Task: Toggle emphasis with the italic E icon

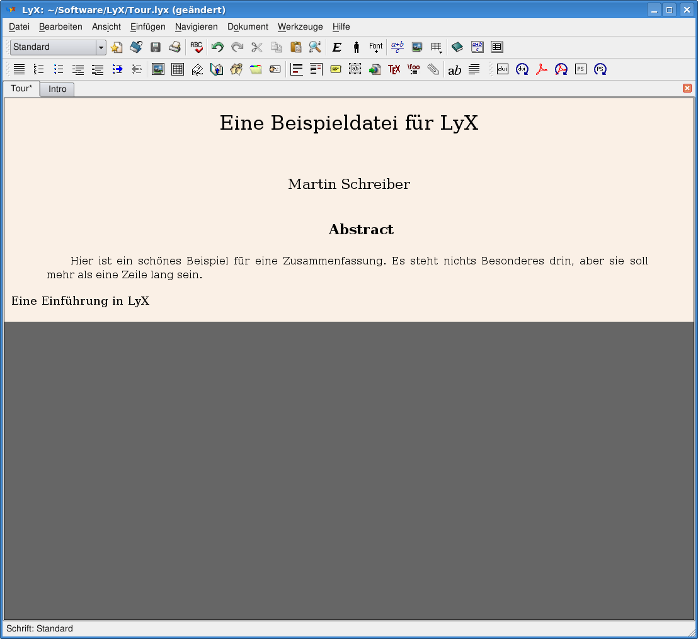Action: (337, 47)
